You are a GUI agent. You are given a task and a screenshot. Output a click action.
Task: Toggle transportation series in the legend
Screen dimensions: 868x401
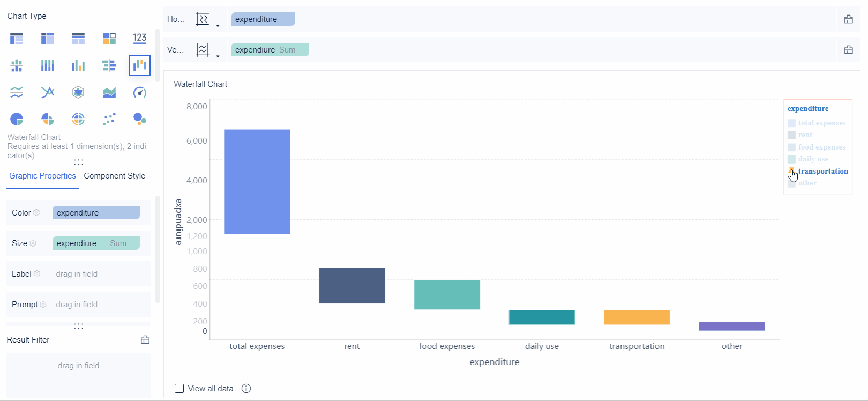822,172
